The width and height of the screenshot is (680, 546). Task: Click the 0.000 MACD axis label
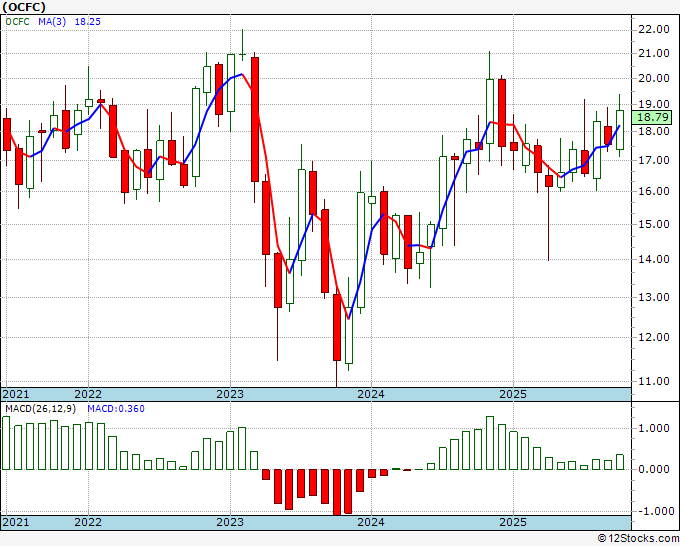pos(656,469)
